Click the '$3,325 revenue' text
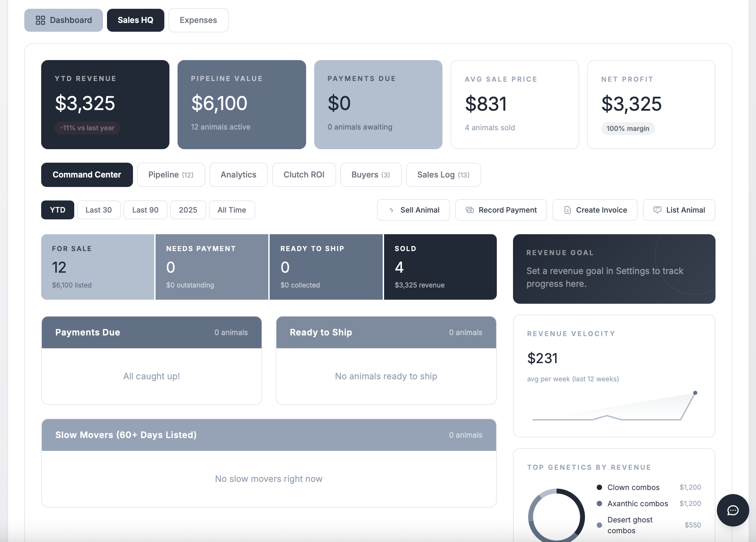The width and height of the screenshot is (756, 542). pyautogui.click(x=420, y=285)
